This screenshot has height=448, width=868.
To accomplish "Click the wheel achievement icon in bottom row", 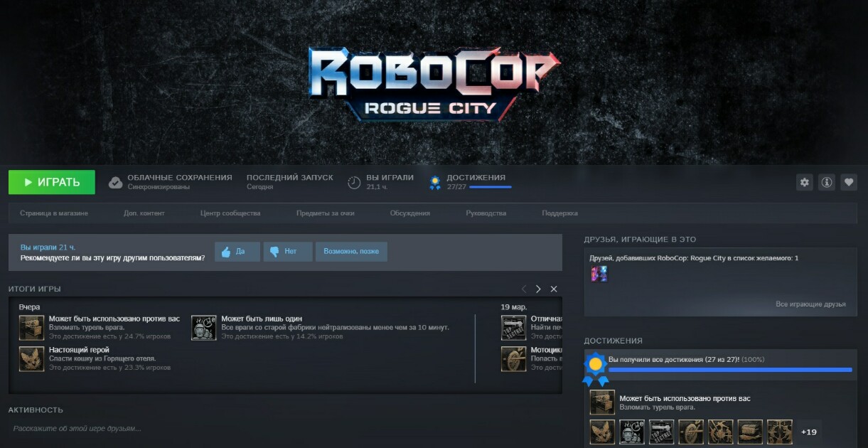I will pyautogui.click(x=691, y=432).
